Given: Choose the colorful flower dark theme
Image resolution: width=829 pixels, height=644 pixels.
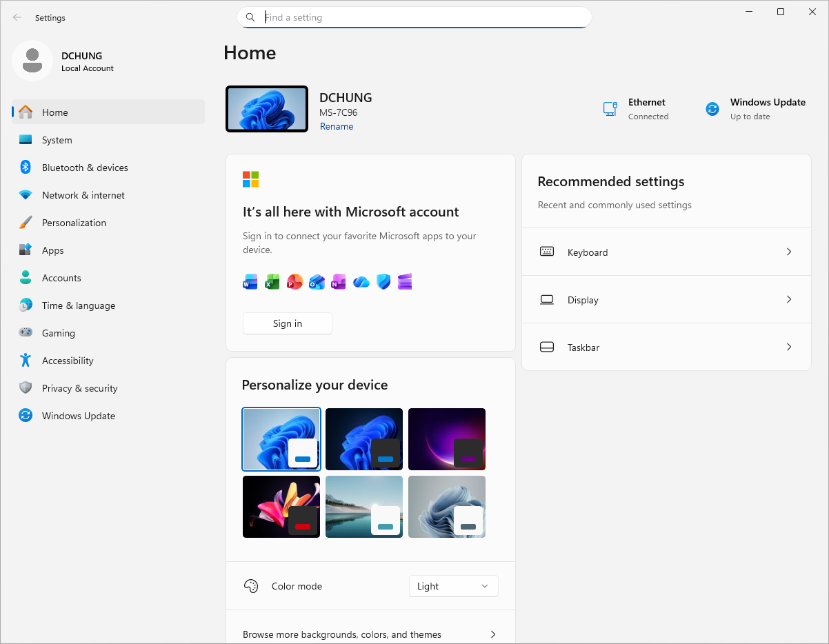Looking at the screenshot, I should pos(281,507).
